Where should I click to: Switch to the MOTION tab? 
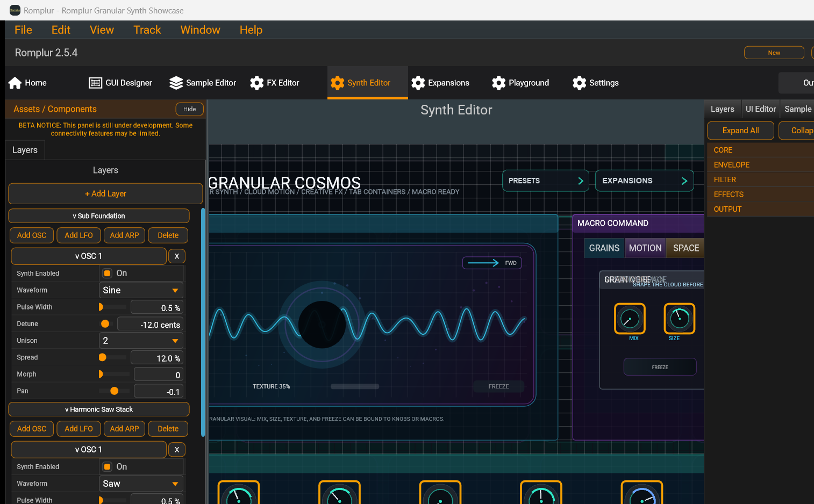[645, 248]
